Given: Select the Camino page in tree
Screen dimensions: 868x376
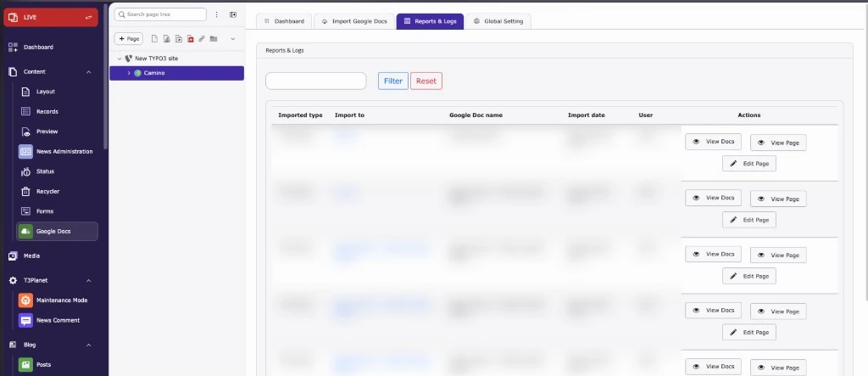Looking at the screenshot, I should pos(176,73).
